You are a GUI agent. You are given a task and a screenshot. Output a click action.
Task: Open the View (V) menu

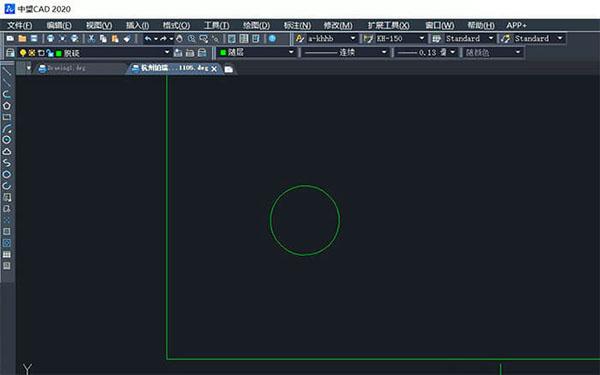tap(99, 25)
